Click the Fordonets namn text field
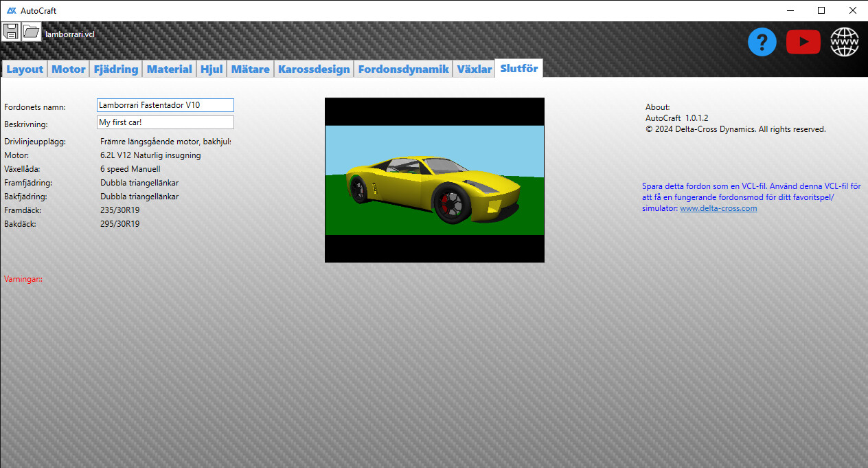 tap(165, 105)
